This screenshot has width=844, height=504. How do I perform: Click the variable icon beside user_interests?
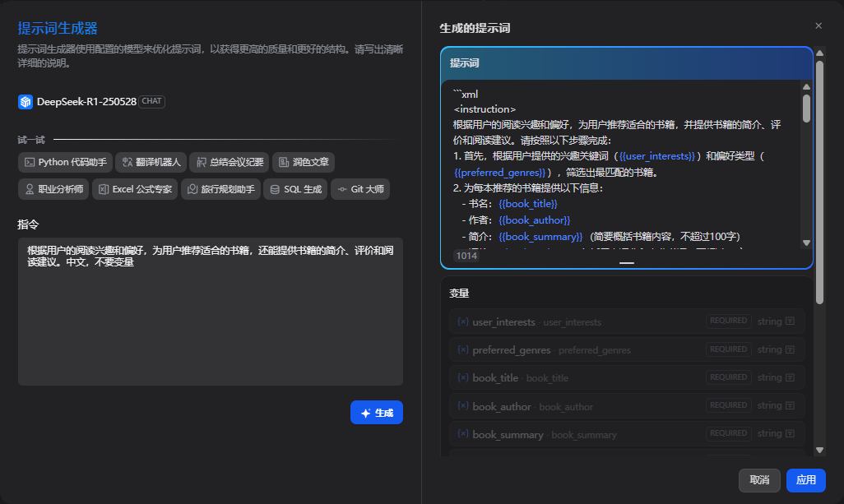pos(463,321)
